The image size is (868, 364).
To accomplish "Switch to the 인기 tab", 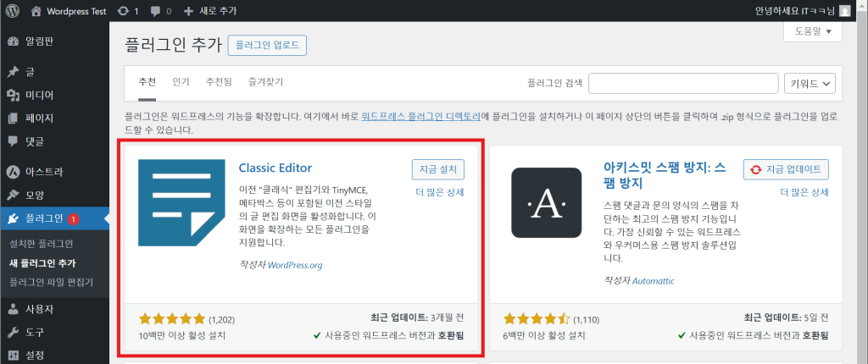I will tap(181, 82).
